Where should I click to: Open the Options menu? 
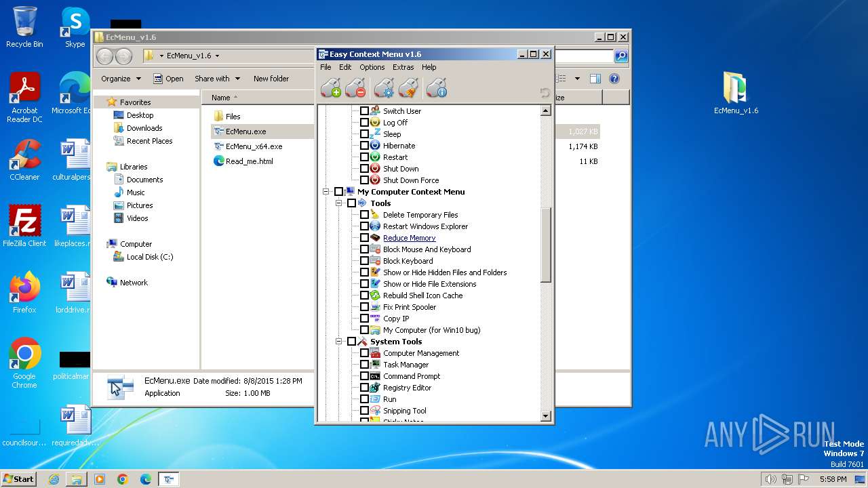point(372,67)
